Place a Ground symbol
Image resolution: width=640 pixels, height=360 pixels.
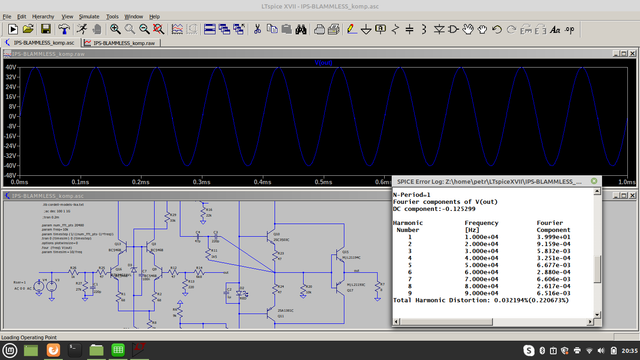pos(366,29)
